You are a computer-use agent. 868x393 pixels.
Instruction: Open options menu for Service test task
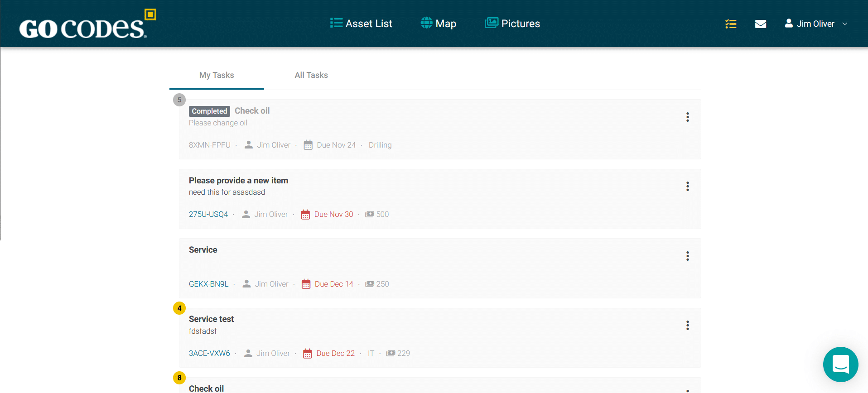click(687, 326)
